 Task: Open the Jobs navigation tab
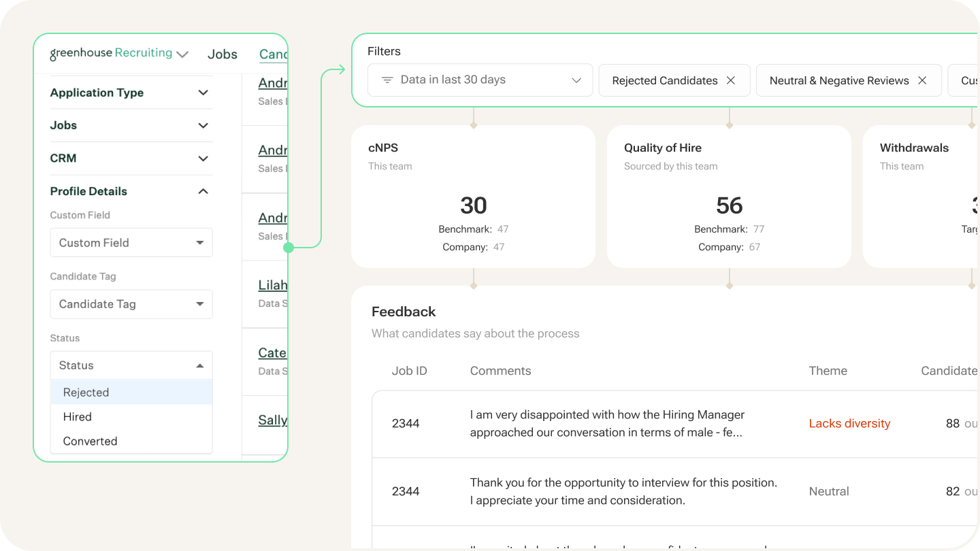click(223, 54)
